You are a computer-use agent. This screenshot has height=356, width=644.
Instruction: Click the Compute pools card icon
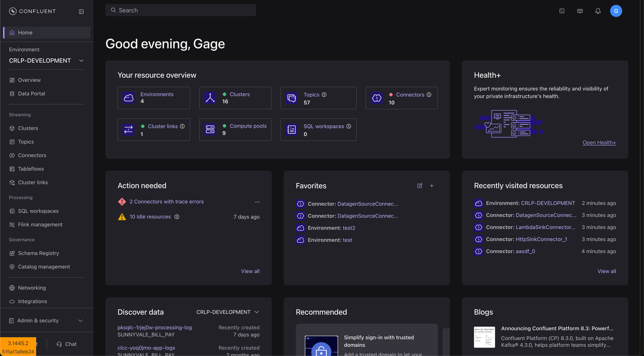(210, 129)
